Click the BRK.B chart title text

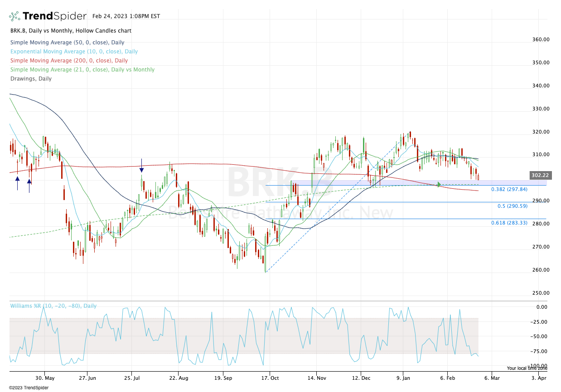coord(70,31)
